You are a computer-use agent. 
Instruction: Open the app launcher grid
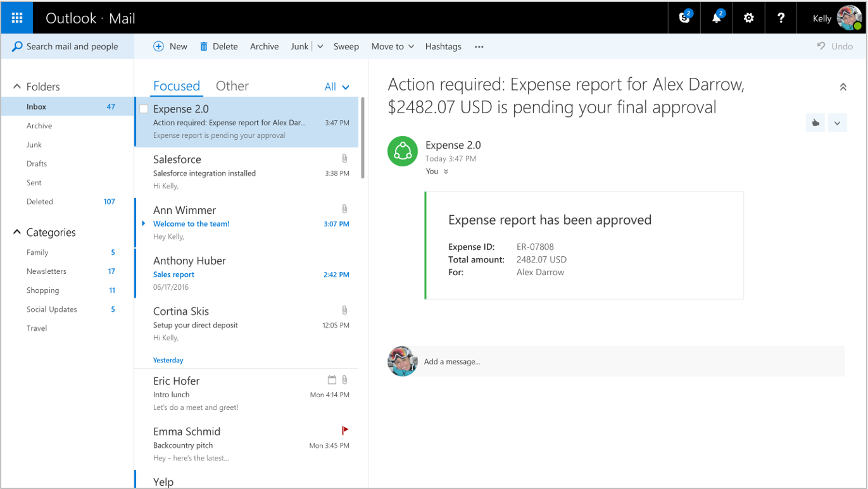point(17,18)
